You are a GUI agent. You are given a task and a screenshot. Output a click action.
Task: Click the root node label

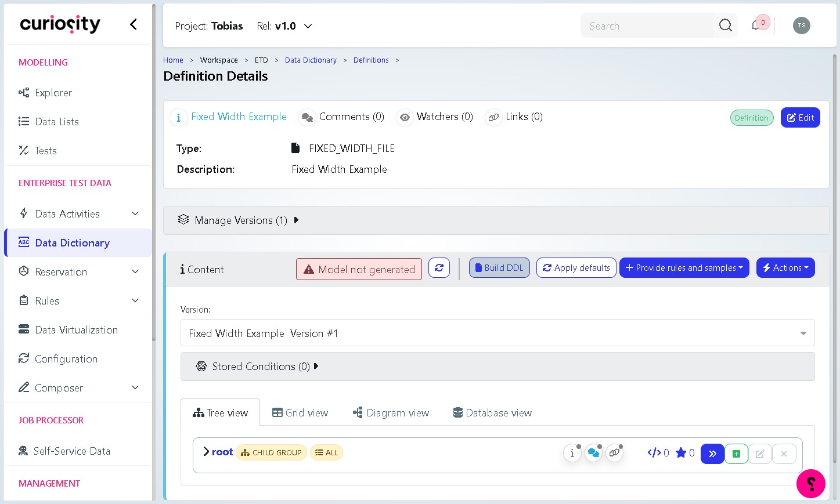(222, 452)
